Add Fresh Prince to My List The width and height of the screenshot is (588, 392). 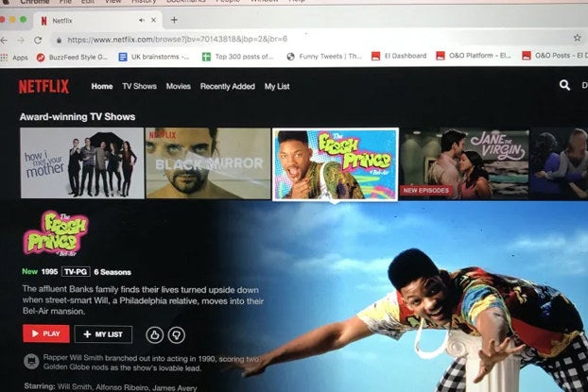tap(103, 334)
